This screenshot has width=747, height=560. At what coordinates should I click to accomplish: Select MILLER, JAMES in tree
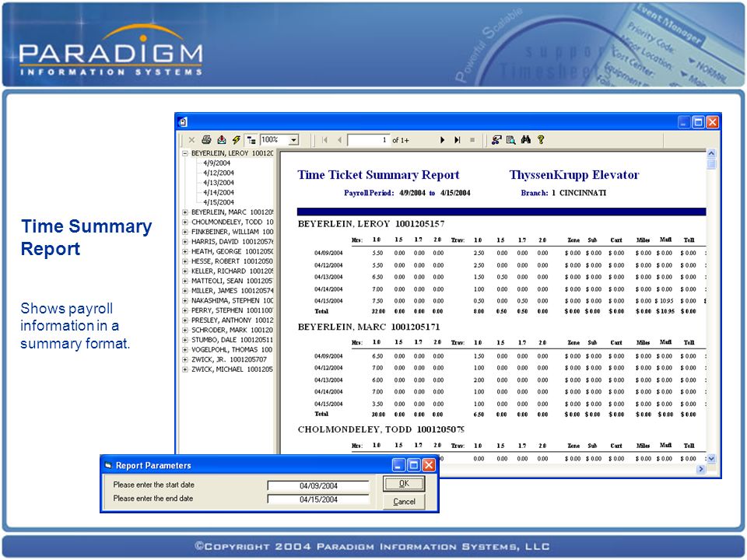[232, 291]
